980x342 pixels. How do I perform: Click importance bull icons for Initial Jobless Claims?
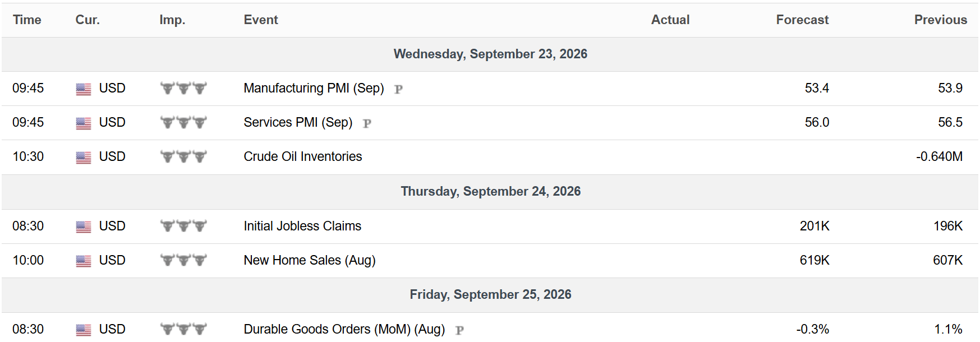tap(183, 226)
